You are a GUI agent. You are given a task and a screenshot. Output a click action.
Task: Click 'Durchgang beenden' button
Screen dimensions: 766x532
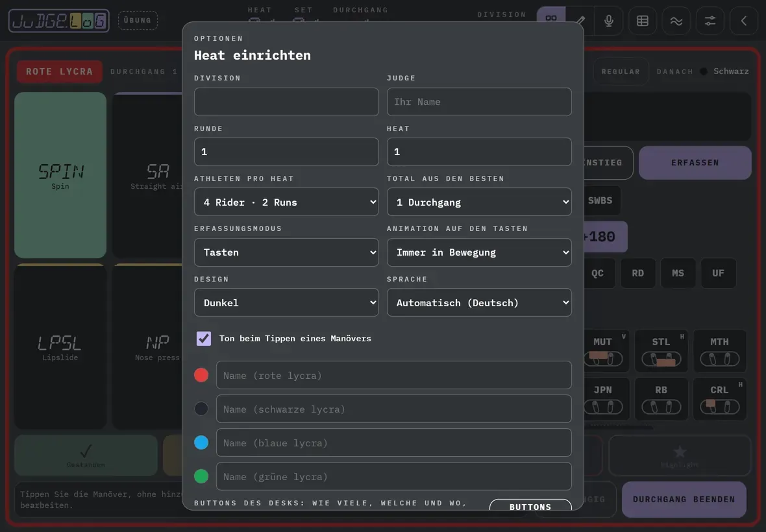[x=684, y=500]
